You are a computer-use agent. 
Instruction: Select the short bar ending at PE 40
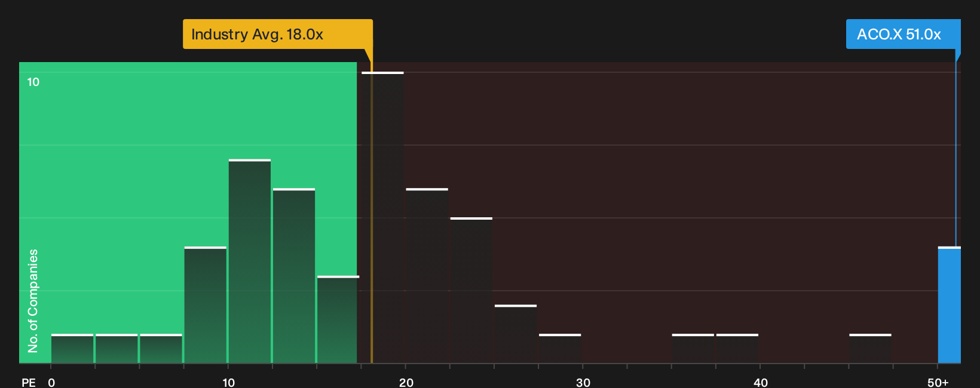[737, 349]
